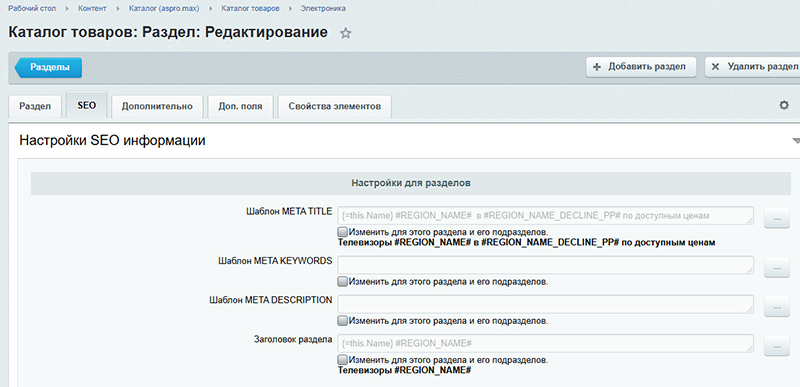800x387 pixels.
Task: Click the Добавить раздел button
Action: (x=641, y=67)
